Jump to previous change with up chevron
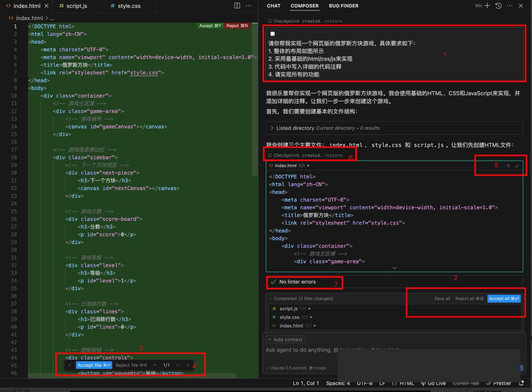The image size is (532, 392). coord(155,365)
